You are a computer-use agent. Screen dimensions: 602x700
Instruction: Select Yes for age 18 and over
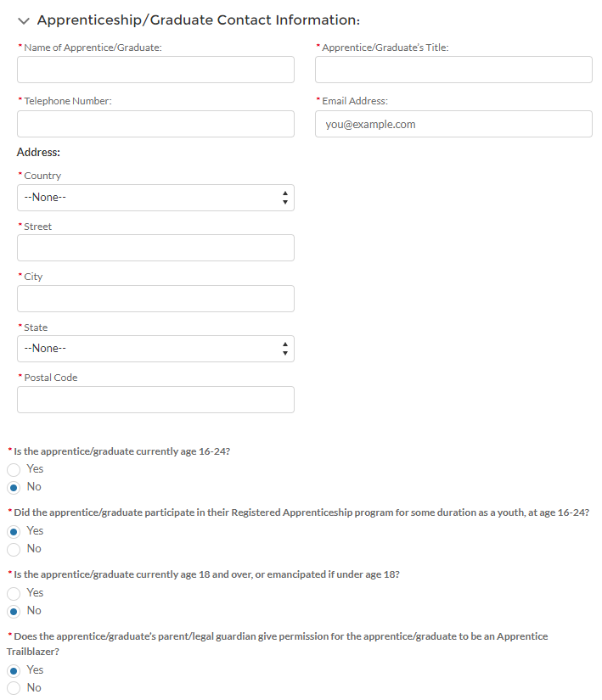[x=14, y=593]
